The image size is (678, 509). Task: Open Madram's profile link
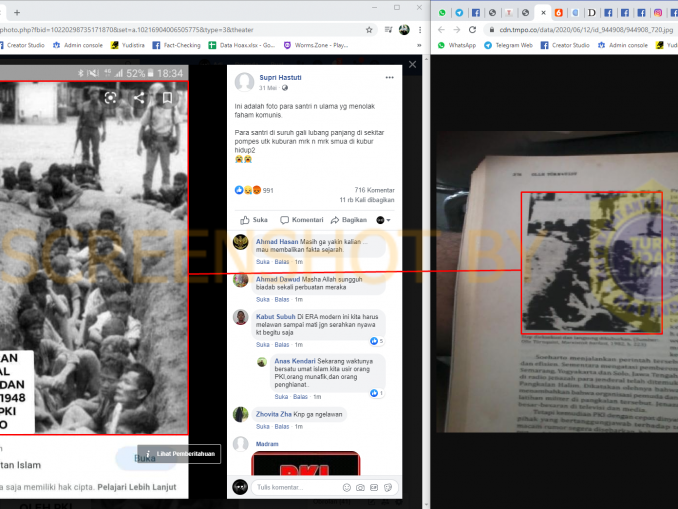click(x=267, y=444)
